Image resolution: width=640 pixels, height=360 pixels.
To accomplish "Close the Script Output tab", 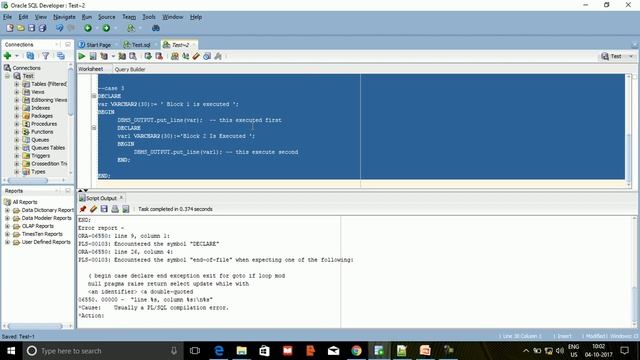I will click(x=121, y=198).
